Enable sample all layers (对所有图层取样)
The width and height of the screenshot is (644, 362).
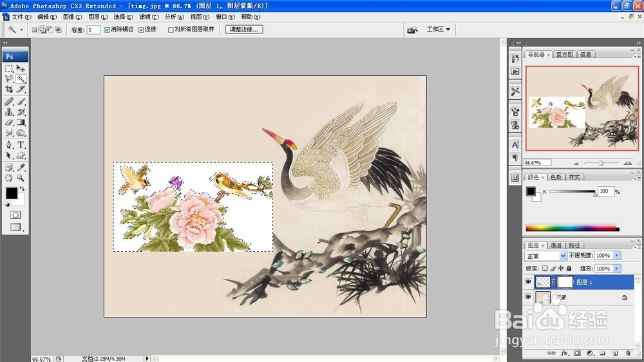(171, 30)
